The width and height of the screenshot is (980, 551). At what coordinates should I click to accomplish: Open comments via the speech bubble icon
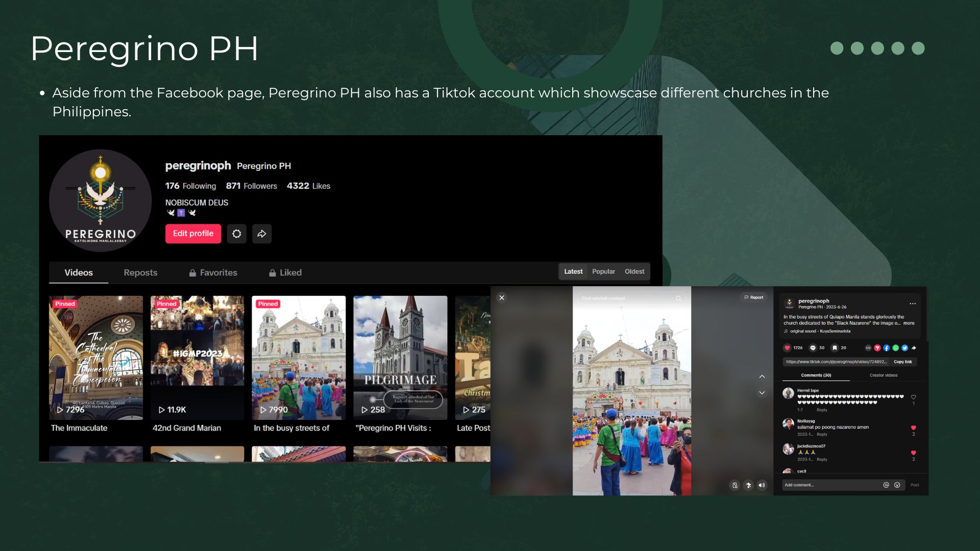[x=813, y=348]
